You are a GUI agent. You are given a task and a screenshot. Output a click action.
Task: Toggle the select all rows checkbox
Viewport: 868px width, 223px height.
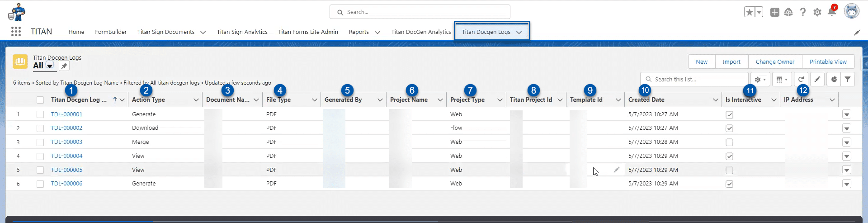point(40,100)
